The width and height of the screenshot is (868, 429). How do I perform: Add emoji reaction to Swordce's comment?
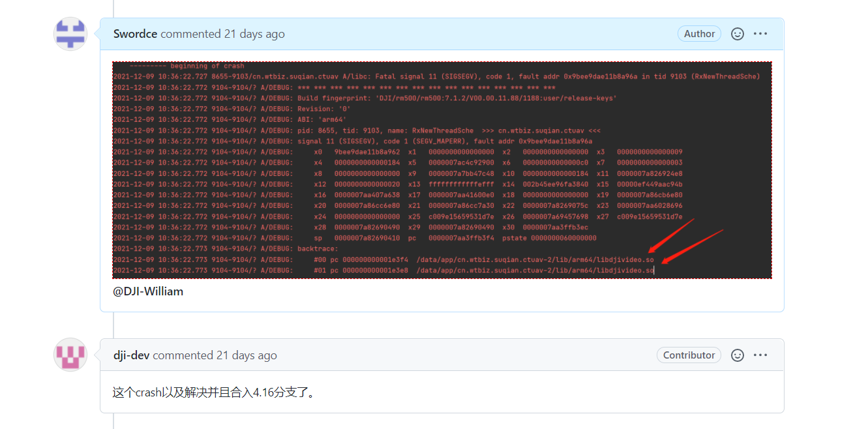pyautogui.click(x=738, y=34)
